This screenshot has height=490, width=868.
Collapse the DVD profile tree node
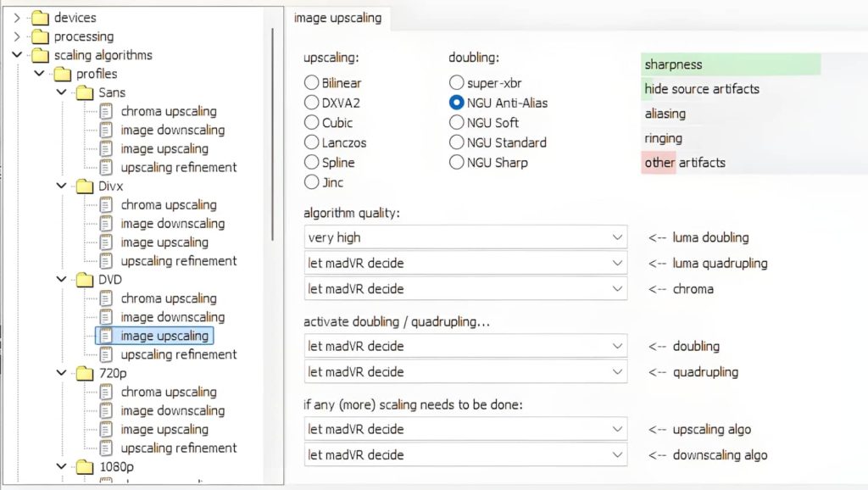(x=61, y=280)
